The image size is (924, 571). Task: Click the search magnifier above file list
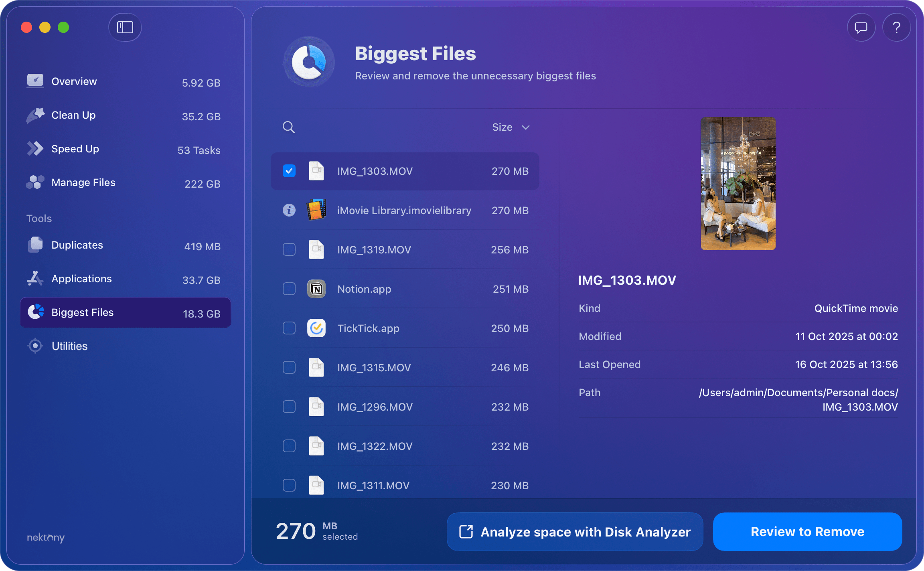click(x=288, y=127)
